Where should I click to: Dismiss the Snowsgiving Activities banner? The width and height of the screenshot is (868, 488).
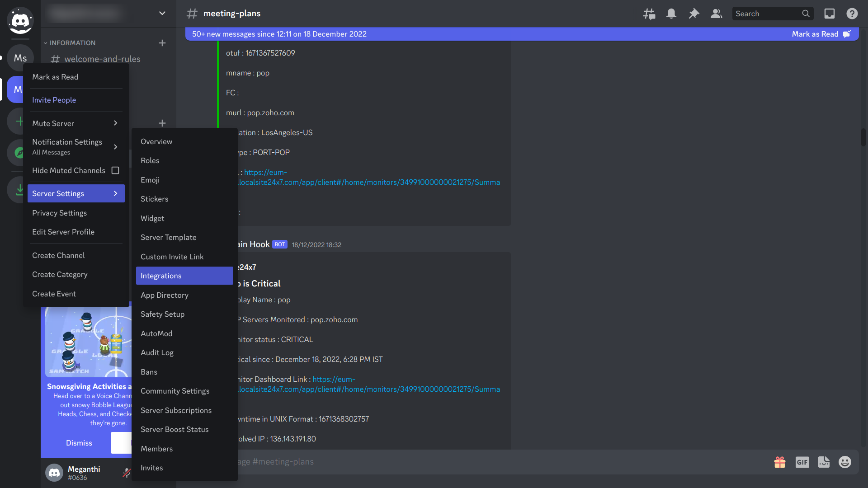tap(79, 443)
